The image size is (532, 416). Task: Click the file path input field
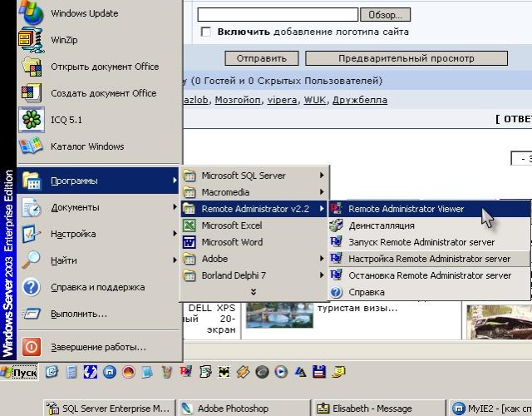(x=278, y=15)
